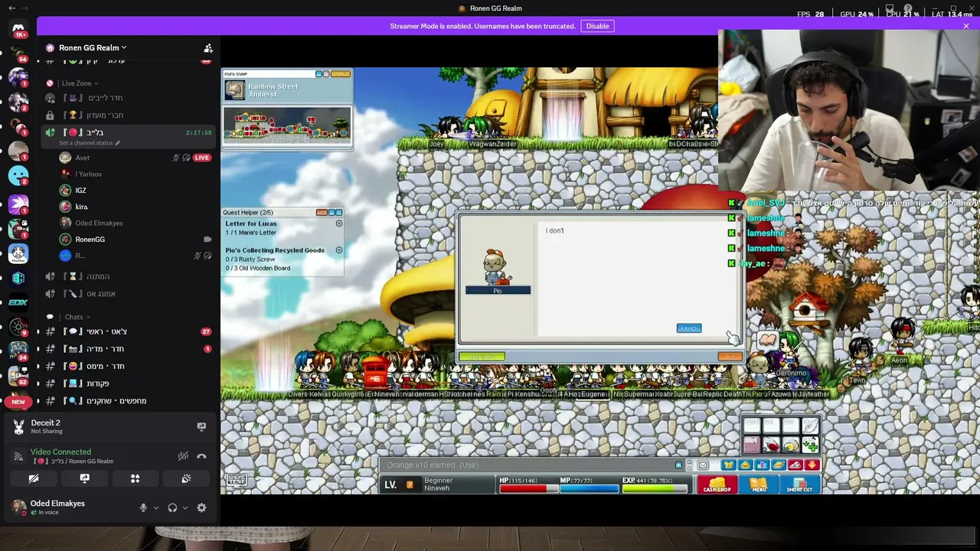Open the צ'אט · ראשי text channel

[129, 331]
